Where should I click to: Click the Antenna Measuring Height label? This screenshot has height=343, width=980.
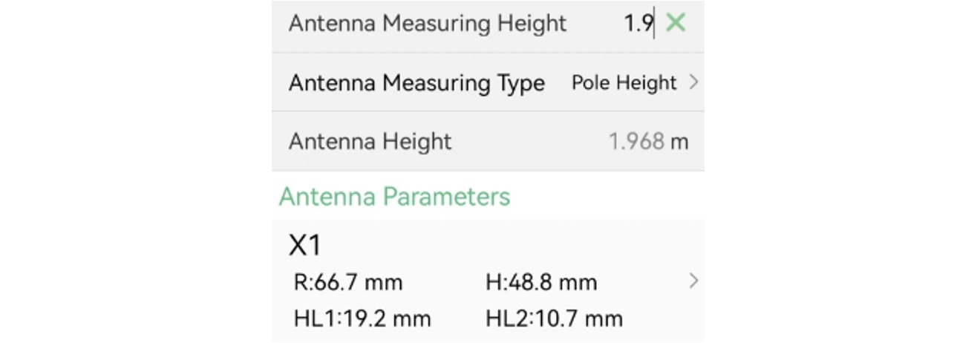(427, 24)
